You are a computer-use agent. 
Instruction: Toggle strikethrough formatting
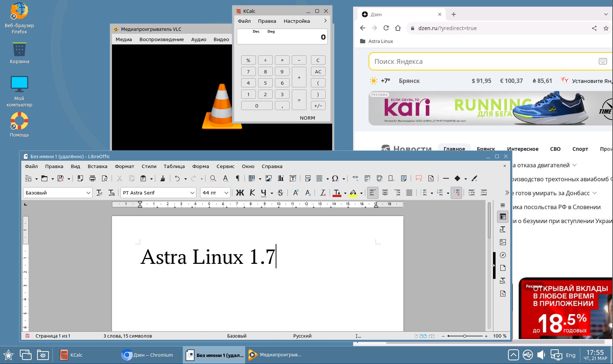click(x=280, y=193)
